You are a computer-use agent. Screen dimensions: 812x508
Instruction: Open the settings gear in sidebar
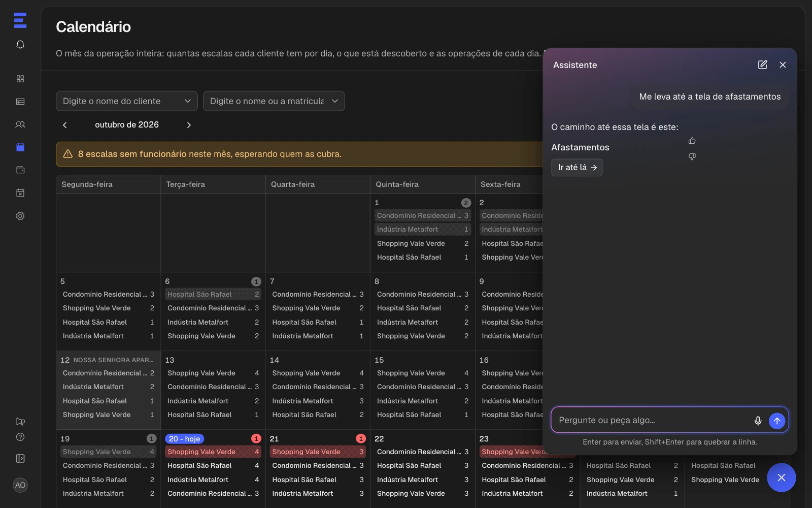tap(20, 216)
